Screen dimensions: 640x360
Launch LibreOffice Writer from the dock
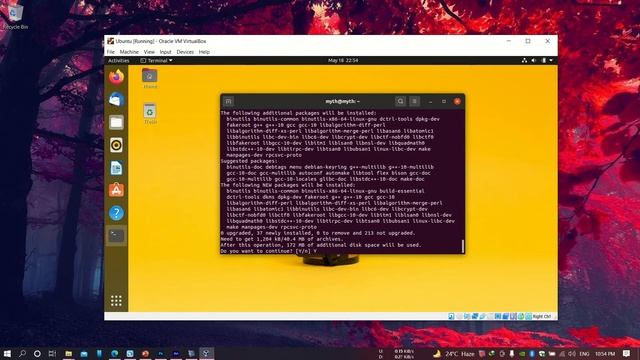(116, 168)
